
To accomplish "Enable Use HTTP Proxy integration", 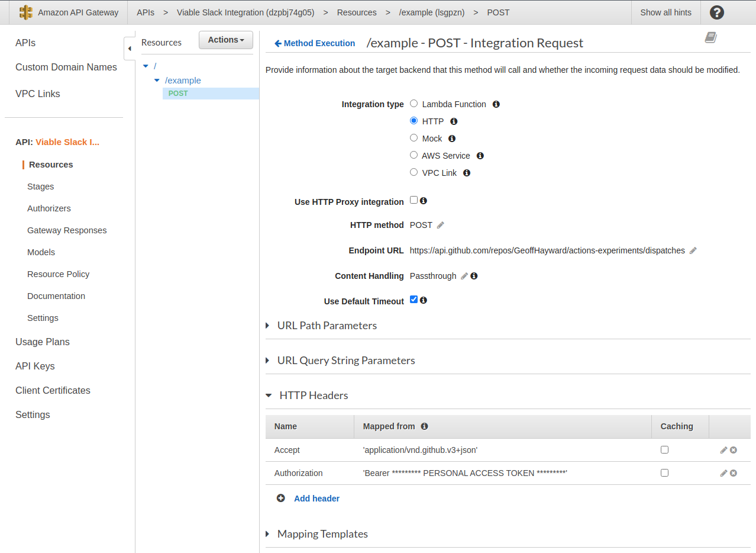I will [413, 200].
